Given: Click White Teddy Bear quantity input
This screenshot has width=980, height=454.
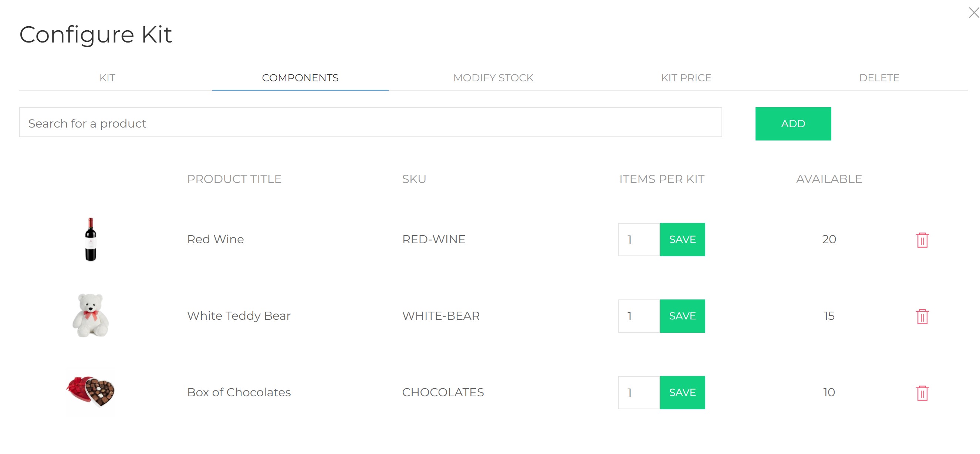Looking at the screenshot, I should tap(639, 316).
